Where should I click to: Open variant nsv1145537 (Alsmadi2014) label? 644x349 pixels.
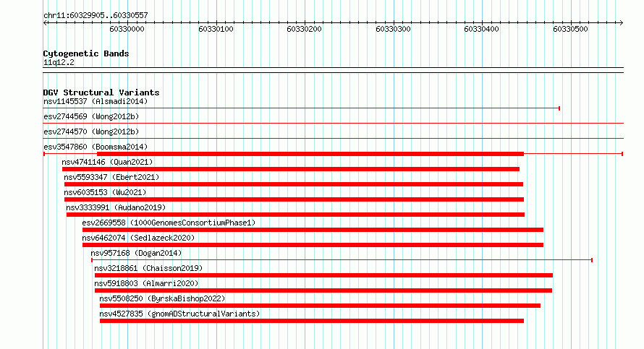click(x=96, y=101)
